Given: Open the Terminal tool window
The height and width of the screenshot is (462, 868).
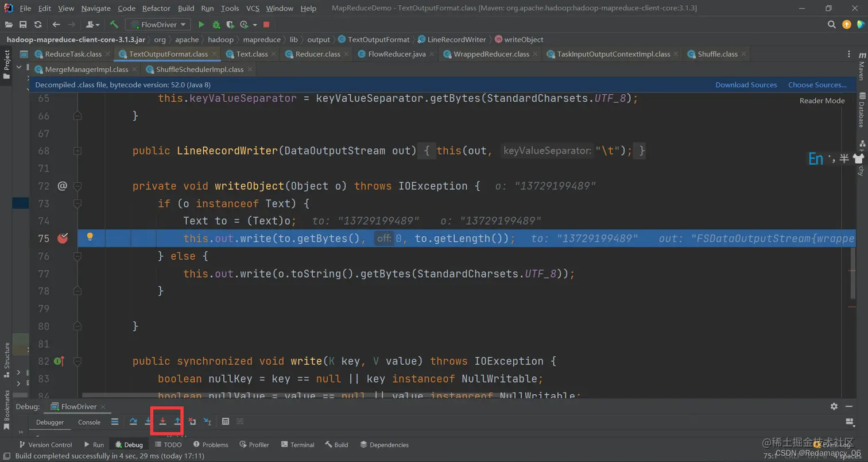Looking at the screenshot, I should (297, 445).
